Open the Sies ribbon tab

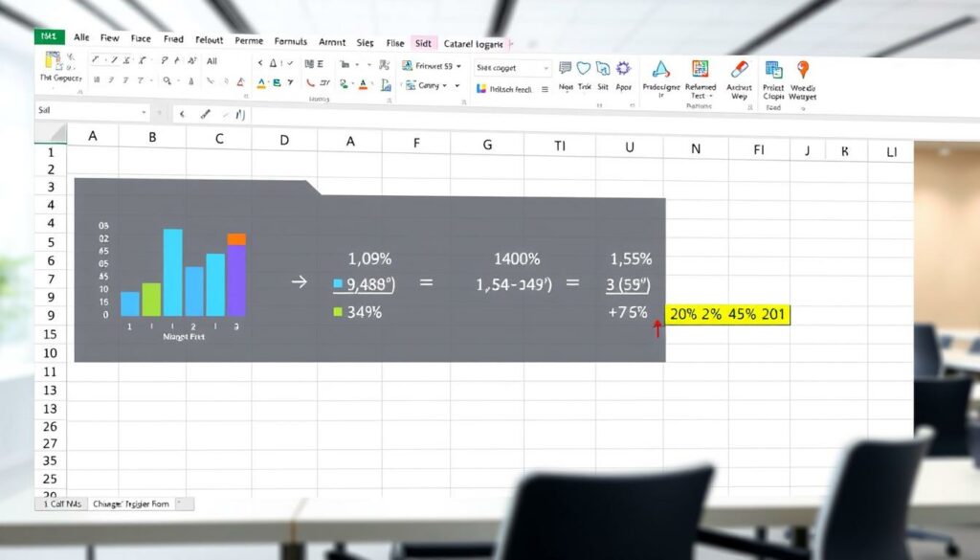click(x=365, y=42)
